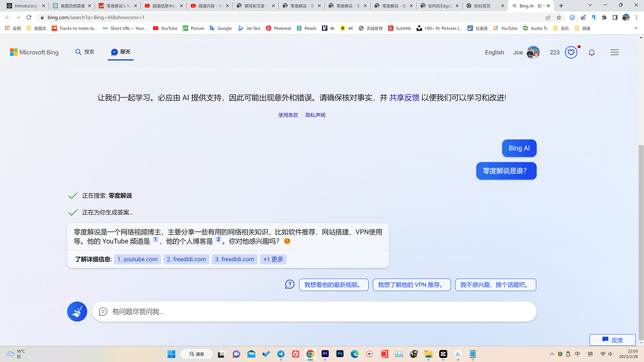Open the Chrome extensions puzzle icon
The width and height of the screenshot is (644, 362).
point(604,17)
